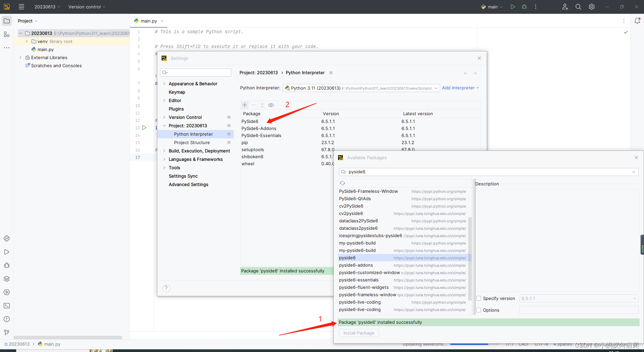Open Terminal tool window

tap(7, 306)
